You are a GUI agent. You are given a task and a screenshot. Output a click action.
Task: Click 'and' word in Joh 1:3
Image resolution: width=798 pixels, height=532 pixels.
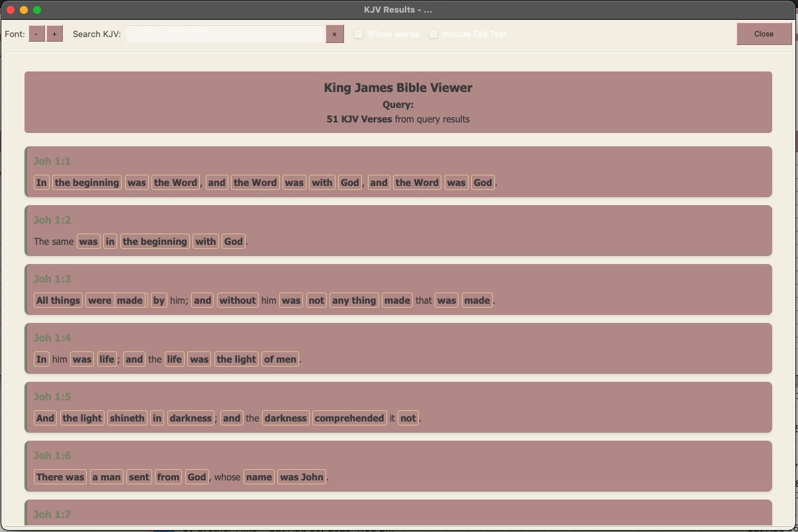click(202, 300)
